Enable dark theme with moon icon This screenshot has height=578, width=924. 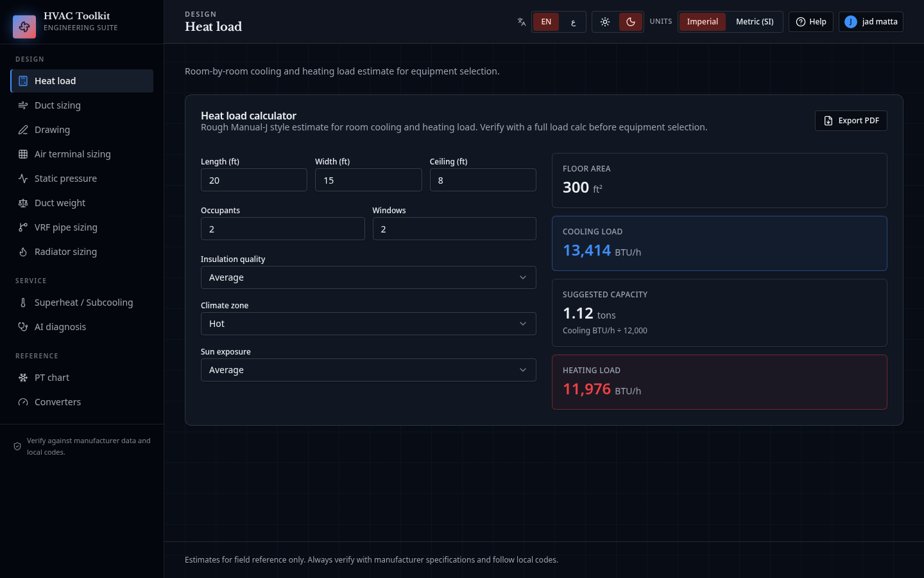tap(631, 22)
